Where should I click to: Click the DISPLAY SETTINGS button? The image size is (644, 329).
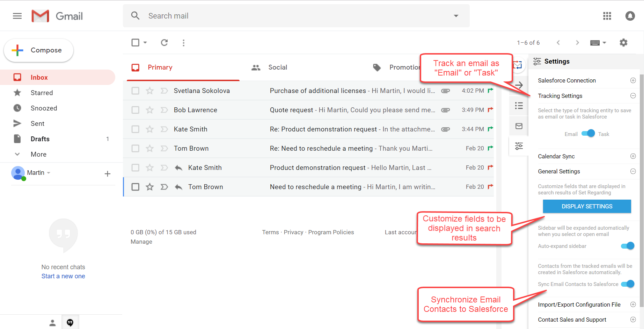(587, 206)
